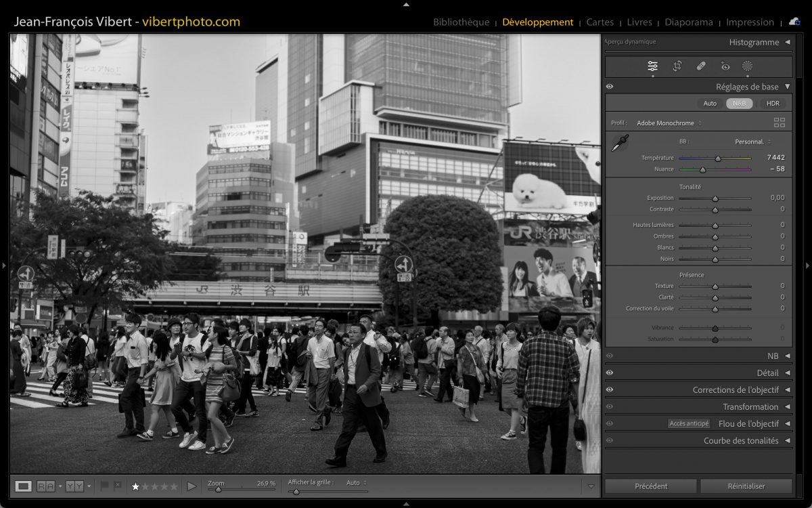Open the Red eye correction tool
812x508 pixels.
point(725,66)
